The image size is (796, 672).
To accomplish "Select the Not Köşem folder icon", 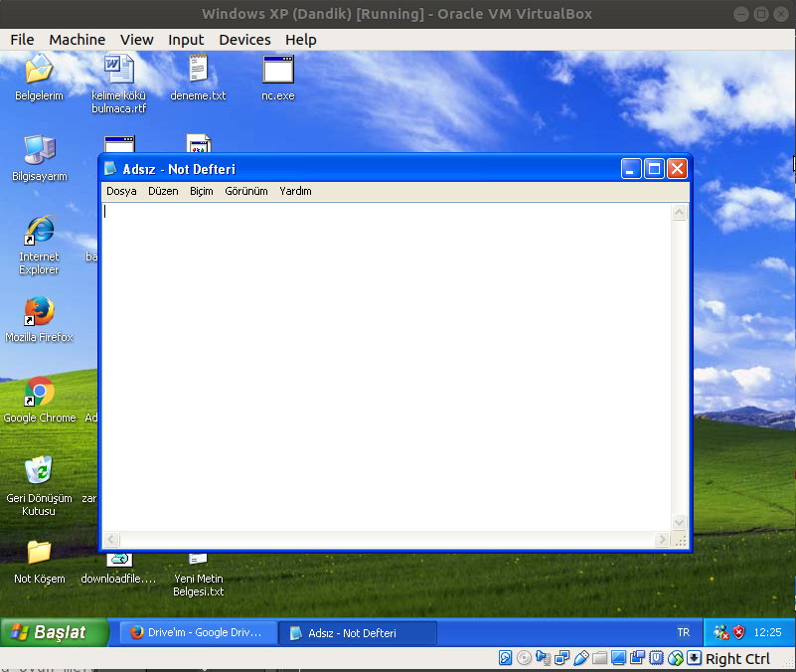I will click(x=39, y=552).
